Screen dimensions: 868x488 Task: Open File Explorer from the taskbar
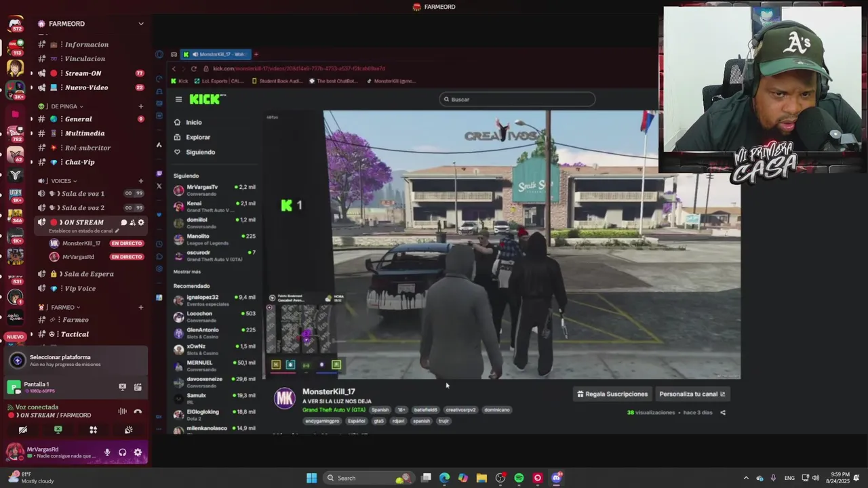(481, 478)
